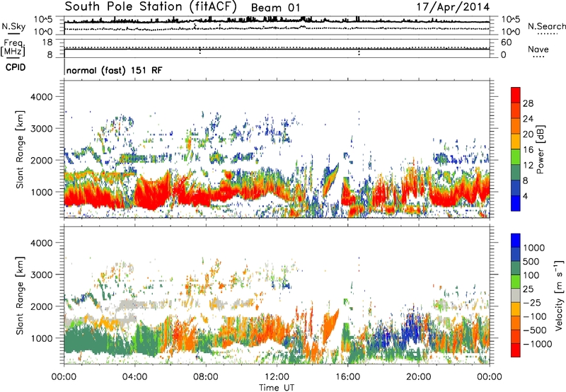Click the 18 tick on frequency axis
The height and width of the screenshot is (392, 566).
pos(47,42)
